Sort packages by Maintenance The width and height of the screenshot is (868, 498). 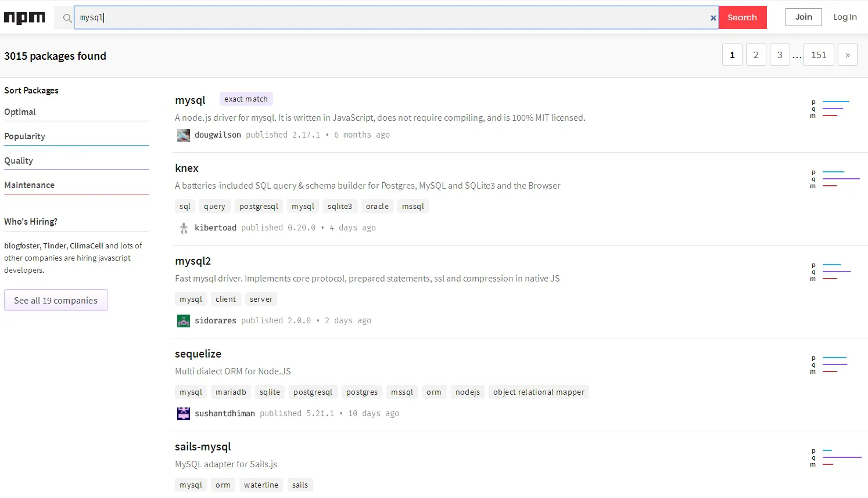point(30,185)
